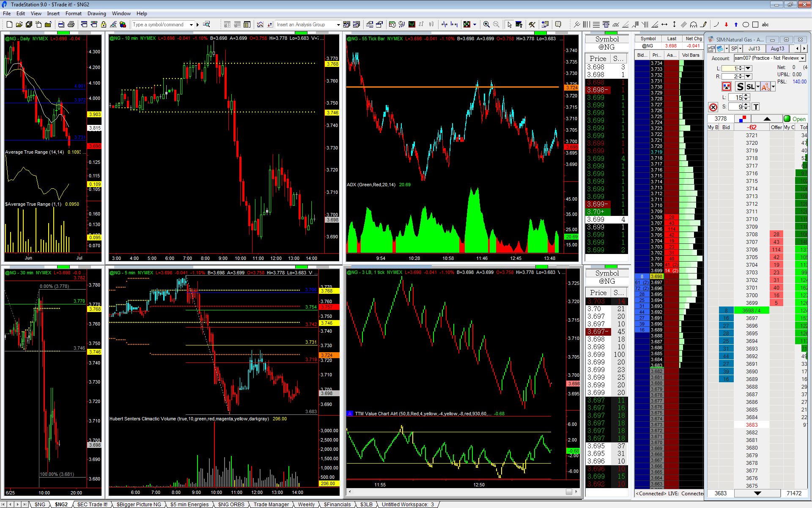Open the L quantity dropdown arrow
The height and width of the screenshot is (508, 812).
click(748, 68)
